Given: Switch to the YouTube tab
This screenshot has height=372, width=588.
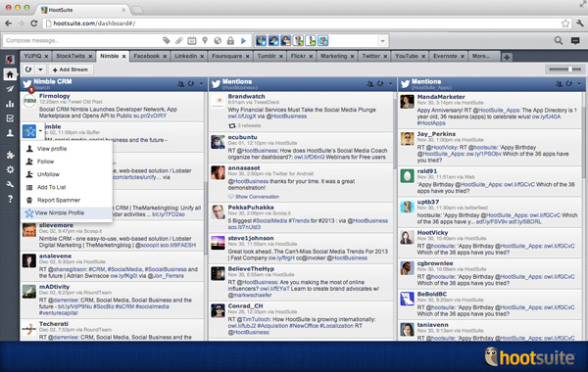Looking at the screenshot, I should pyautogui.click(x=407, y=56).
